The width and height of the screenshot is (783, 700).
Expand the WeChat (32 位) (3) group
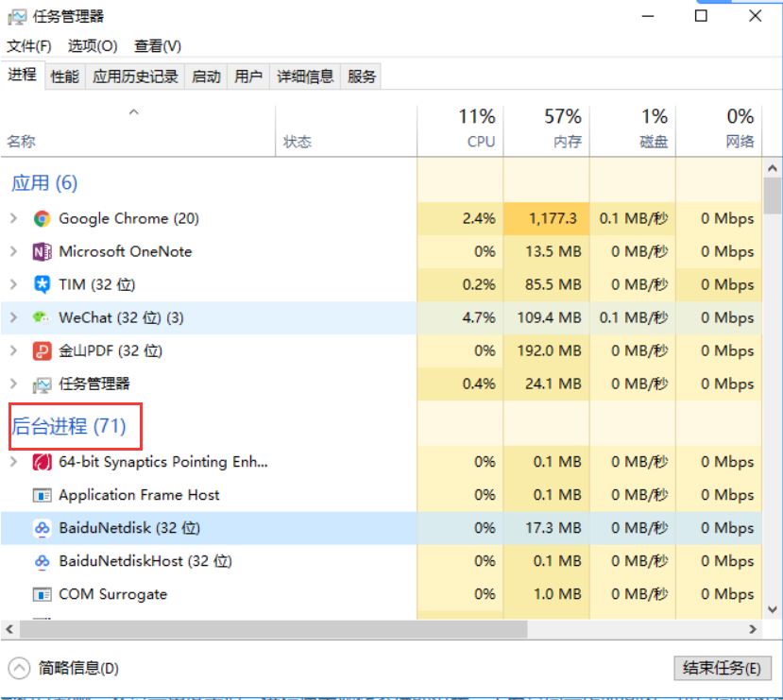point(13,317)
